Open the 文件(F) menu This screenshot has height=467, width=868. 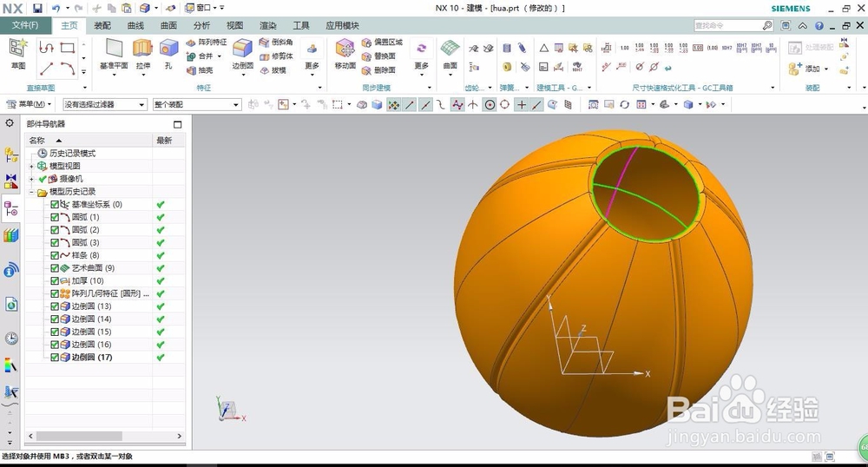(25, 25)
